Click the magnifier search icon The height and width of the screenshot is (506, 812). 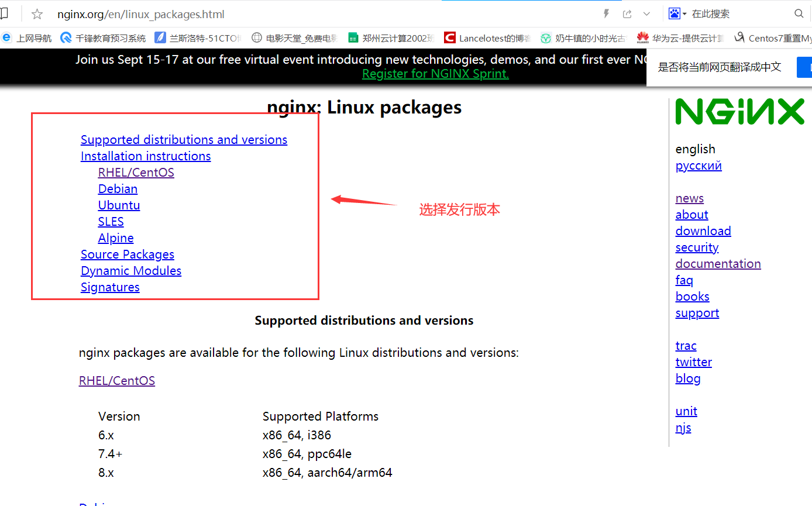pos(799,13)
